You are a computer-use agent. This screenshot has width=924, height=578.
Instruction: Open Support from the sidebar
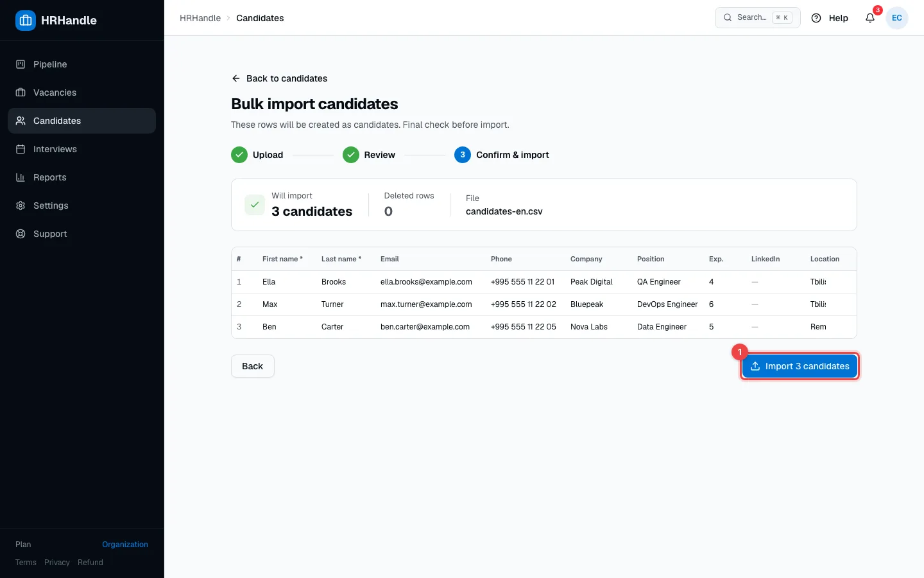click(81, 234)
